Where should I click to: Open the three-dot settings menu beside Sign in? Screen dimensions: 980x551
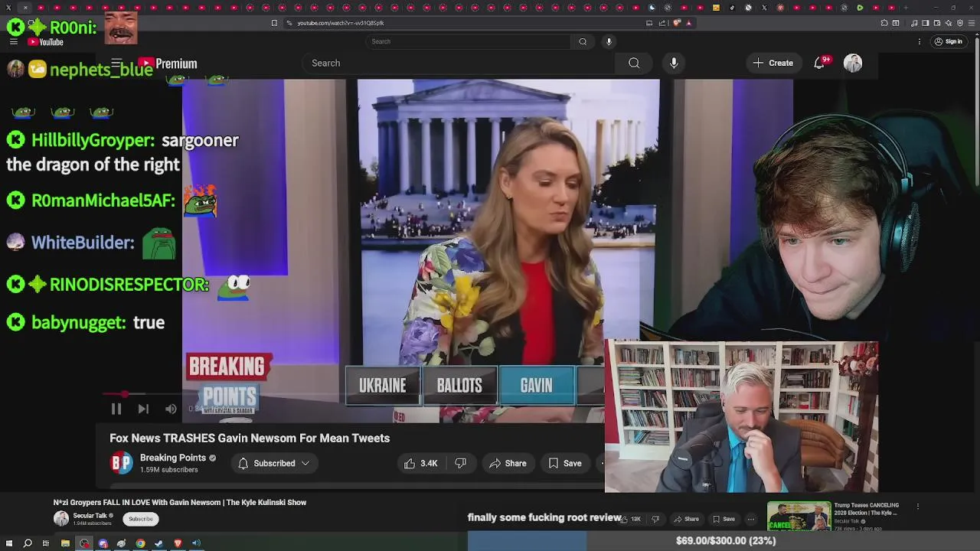click(920, 41)
